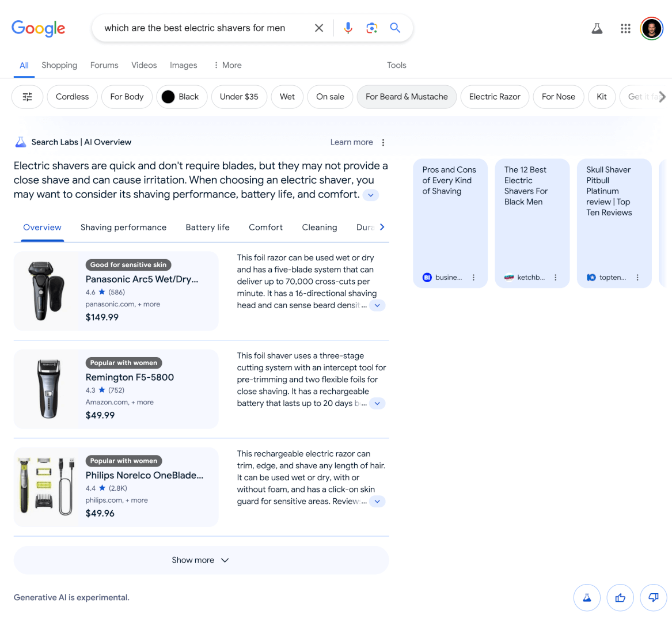The image size is (672, 622).
Task: Open the Tools options
Action: [396, 65]
